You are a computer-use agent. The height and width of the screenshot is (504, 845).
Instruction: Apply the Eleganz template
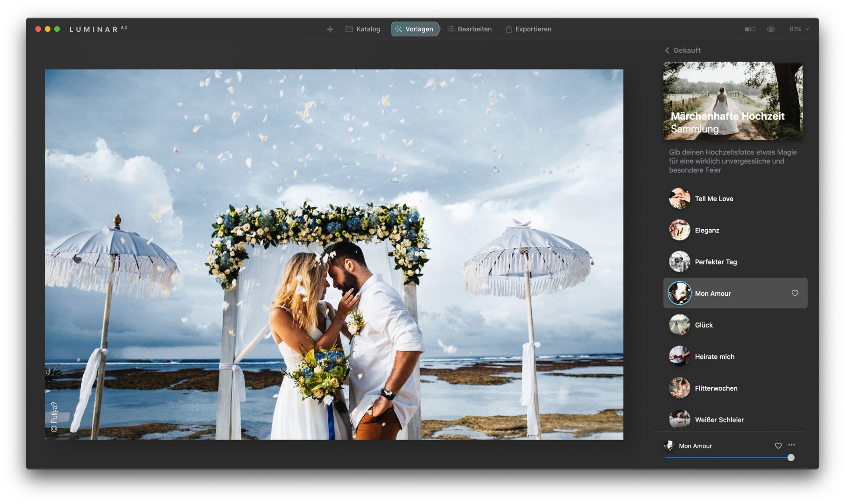[707, 231]
